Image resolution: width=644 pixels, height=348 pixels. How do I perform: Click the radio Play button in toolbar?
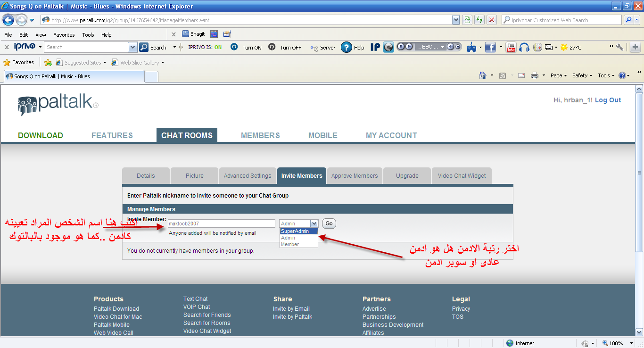coord(409,47)
